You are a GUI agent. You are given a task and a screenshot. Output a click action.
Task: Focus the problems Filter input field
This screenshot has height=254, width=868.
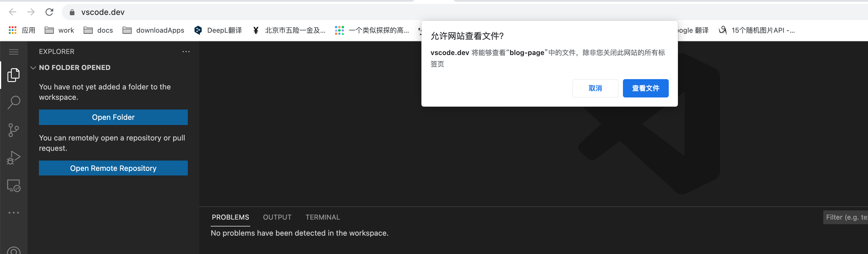pyautogui.click(x=845, y=217)
